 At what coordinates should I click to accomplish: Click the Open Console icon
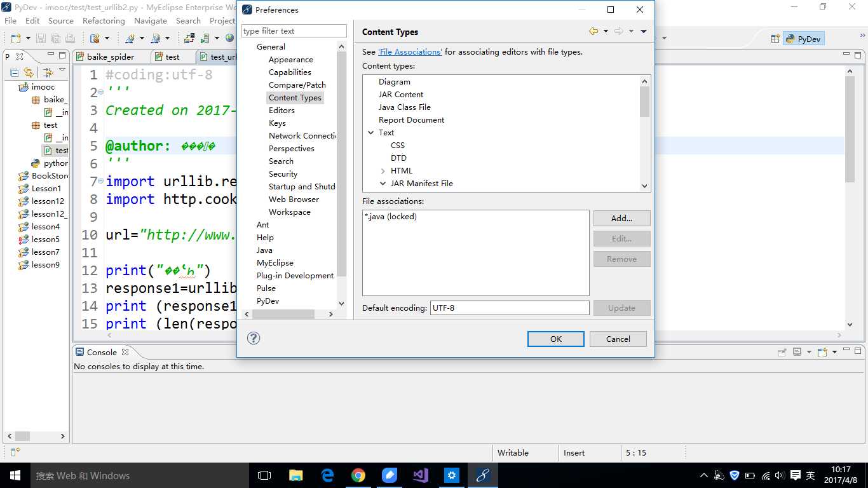point(822,352)
